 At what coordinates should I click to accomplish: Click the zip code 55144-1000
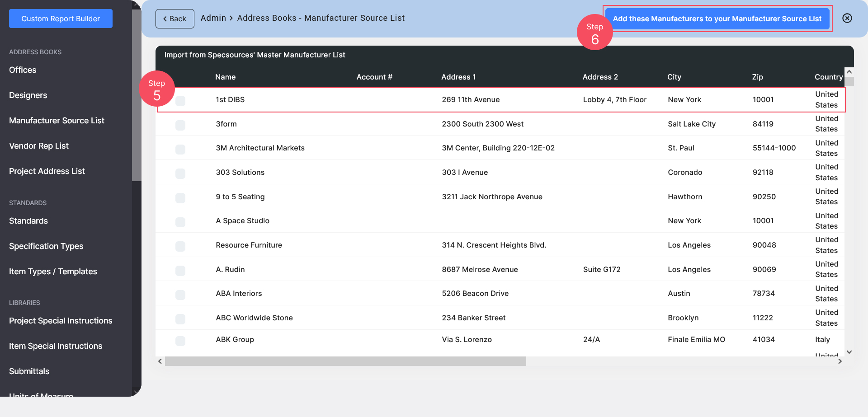774,148
